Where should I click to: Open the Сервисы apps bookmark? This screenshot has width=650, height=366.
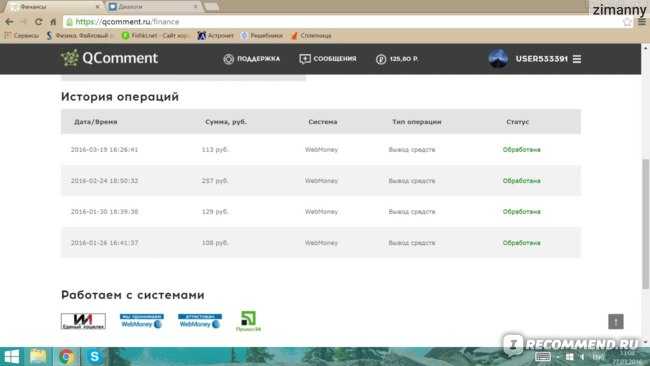22,36
